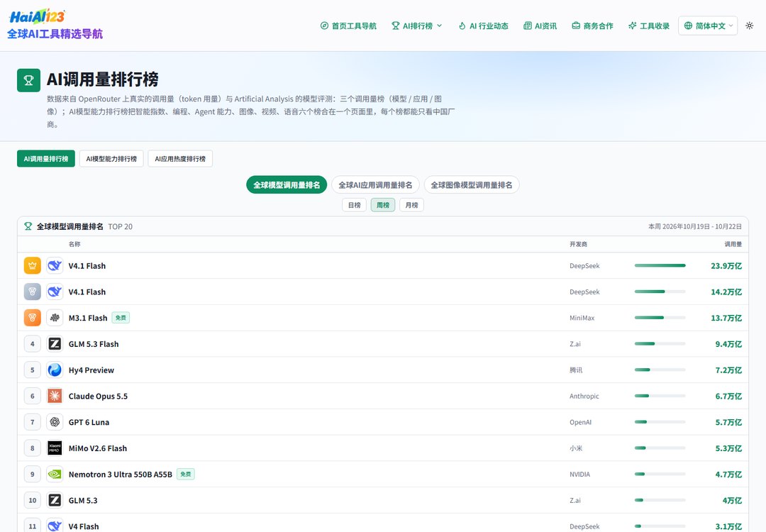
Task: Choose the 日榜 period
Action: tap(354, 205)
